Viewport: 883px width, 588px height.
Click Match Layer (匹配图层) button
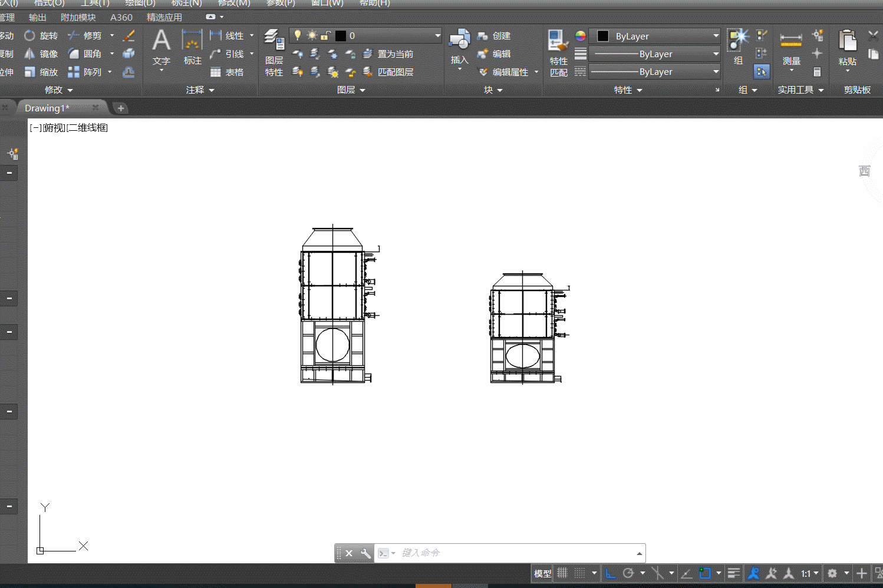(x=387, y=72)
